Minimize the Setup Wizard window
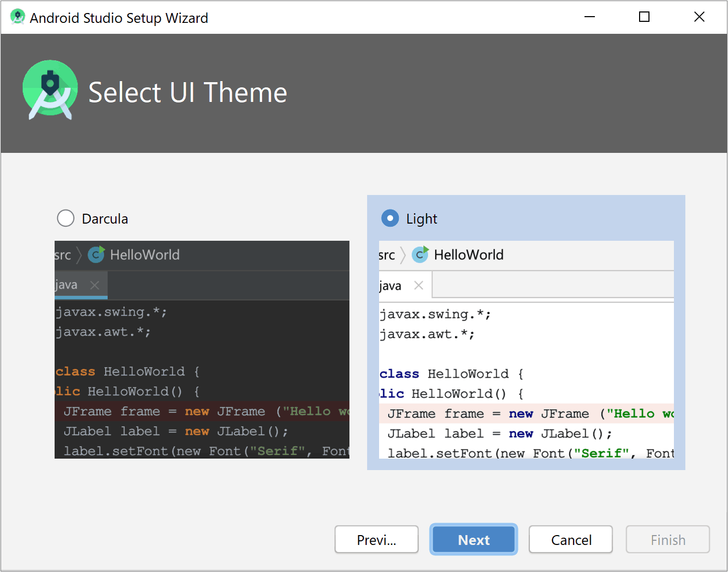The height and width of the screenshot is (572, 728). [589, 17]
